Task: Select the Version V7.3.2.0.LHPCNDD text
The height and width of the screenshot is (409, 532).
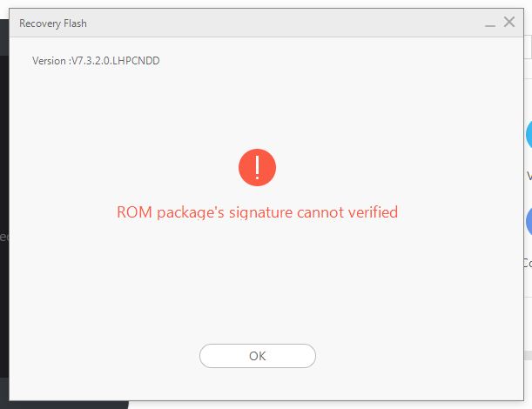Action: pos(96,61)
